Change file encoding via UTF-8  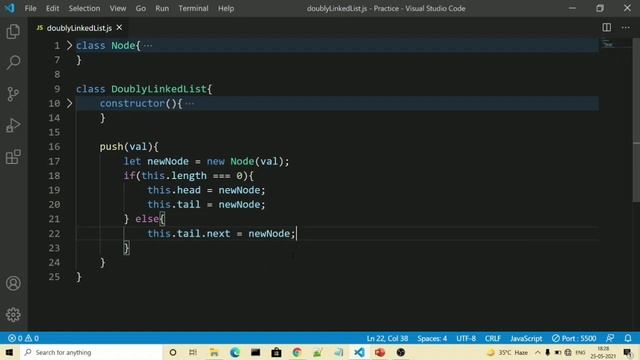pyautogui.click(x=466, y=338)
